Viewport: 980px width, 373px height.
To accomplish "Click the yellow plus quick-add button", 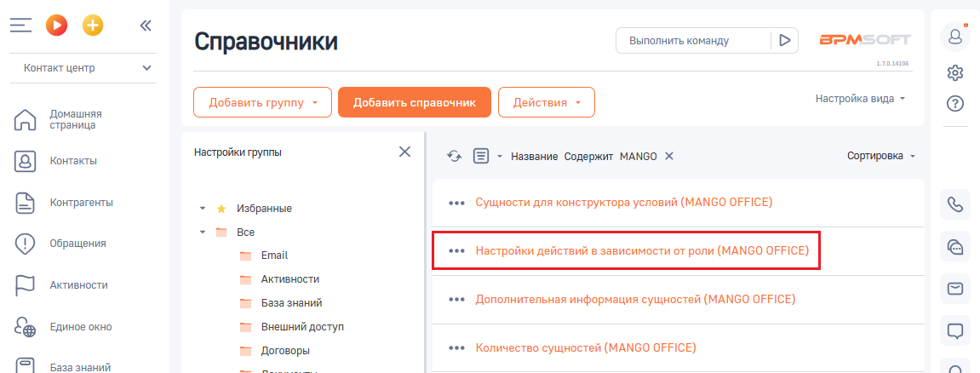I will [93, 25].
